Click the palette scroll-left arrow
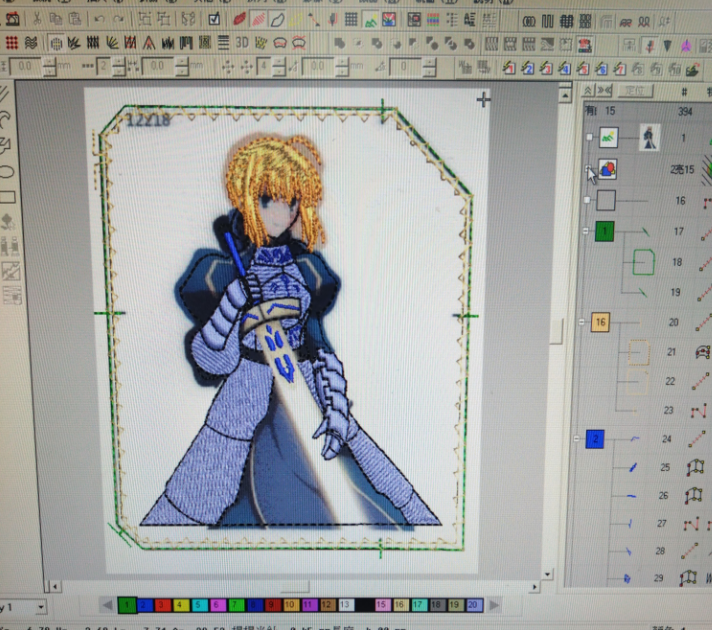The width and height of the screenshot is (712, 630). point(107,605)
